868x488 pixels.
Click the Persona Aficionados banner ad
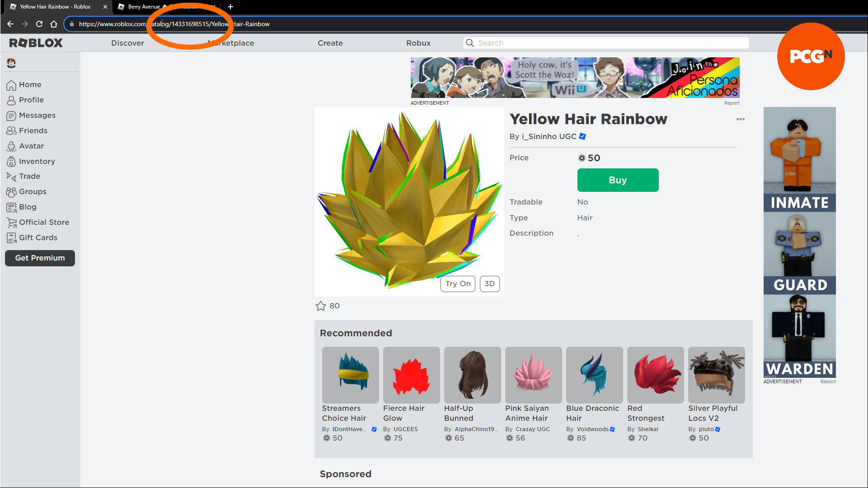tap(575, 78)
